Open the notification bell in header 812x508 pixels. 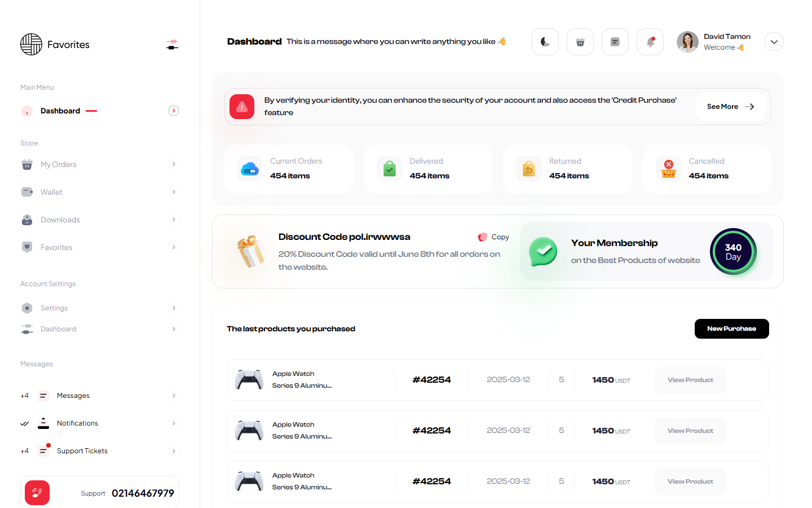650,42
